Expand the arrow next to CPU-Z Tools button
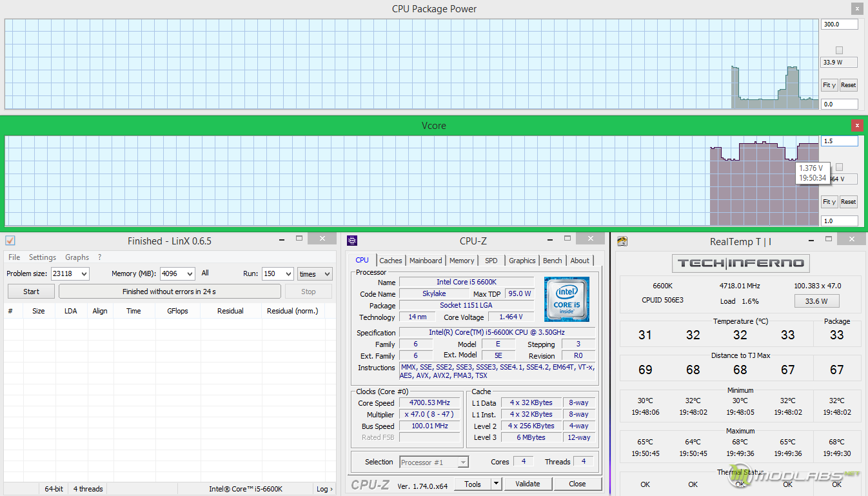Screen dimensions: 868x496 pyautogui.click(x=496, y=484)
